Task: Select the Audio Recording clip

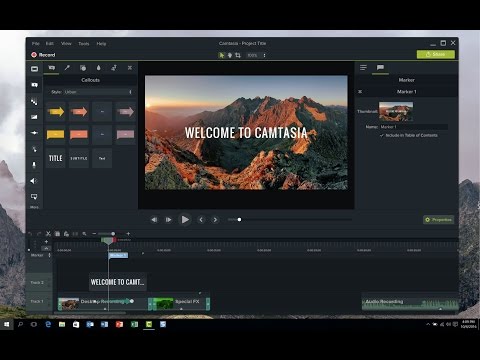Action: tap(410, 303)
